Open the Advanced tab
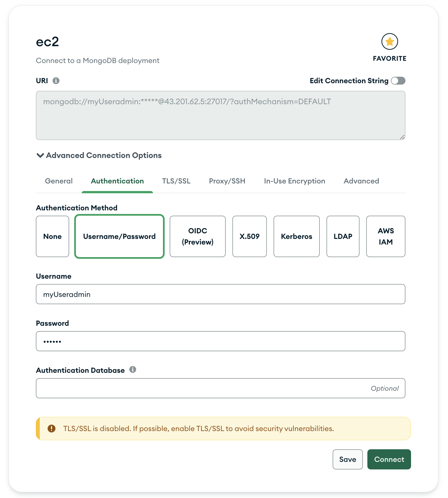448x498 pixels. 361,181
